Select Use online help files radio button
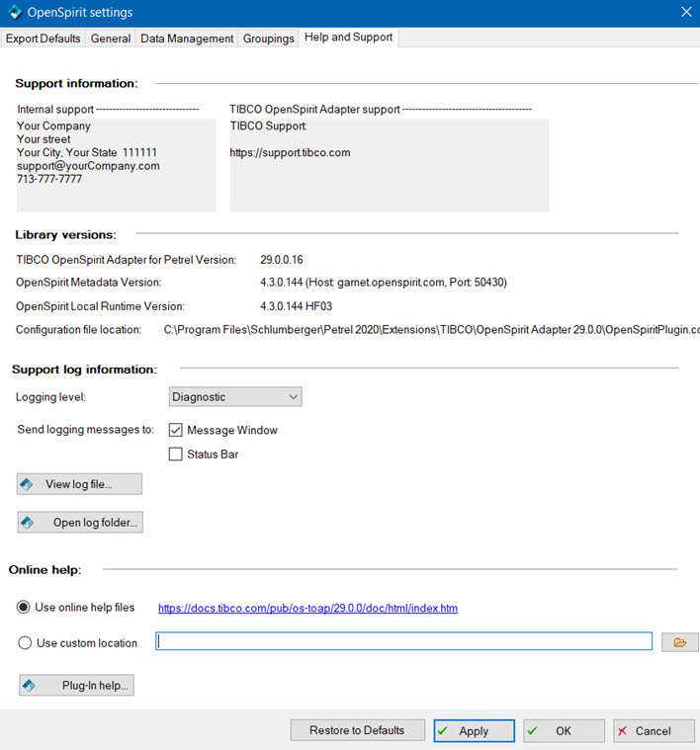Viewport: 700px width, 750px height. [23, 608]
